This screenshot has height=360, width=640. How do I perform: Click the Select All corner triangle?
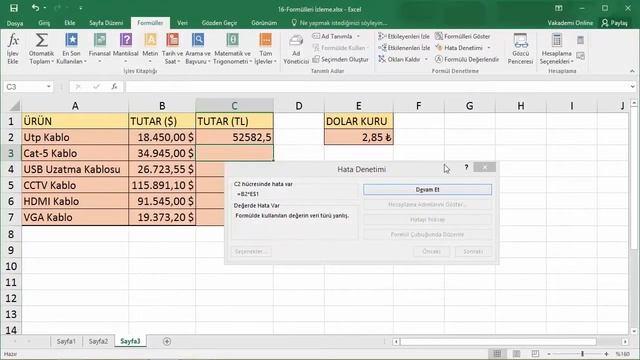14,106
